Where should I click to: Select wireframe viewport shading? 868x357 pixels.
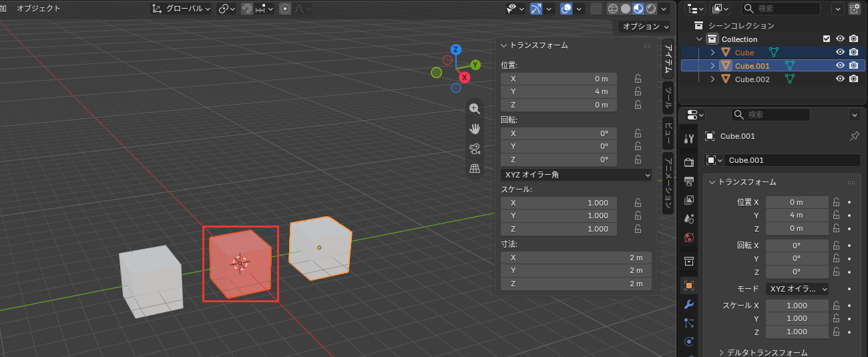(614, 9)
